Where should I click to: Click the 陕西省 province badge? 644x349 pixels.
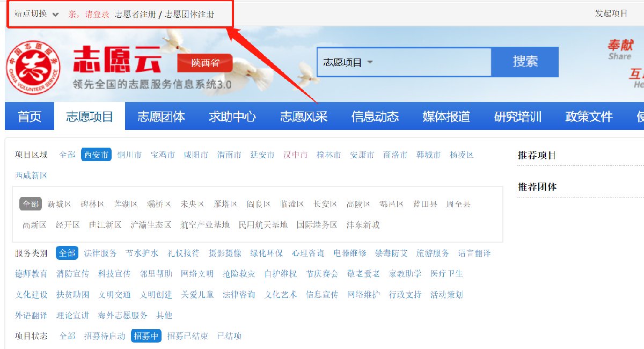tap(205, 63)
